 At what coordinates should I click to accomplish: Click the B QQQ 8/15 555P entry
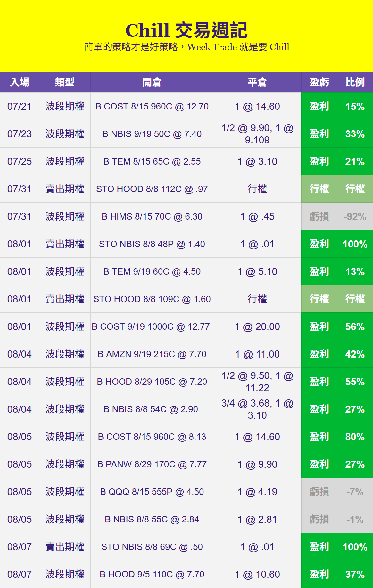click(152, 492)
